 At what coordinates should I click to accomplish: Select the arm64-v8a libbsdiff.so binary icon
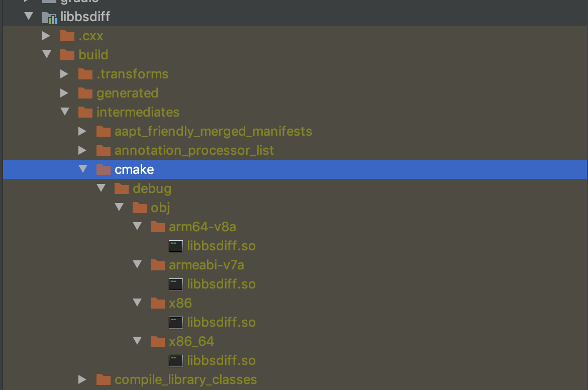[x=175, y=246]
